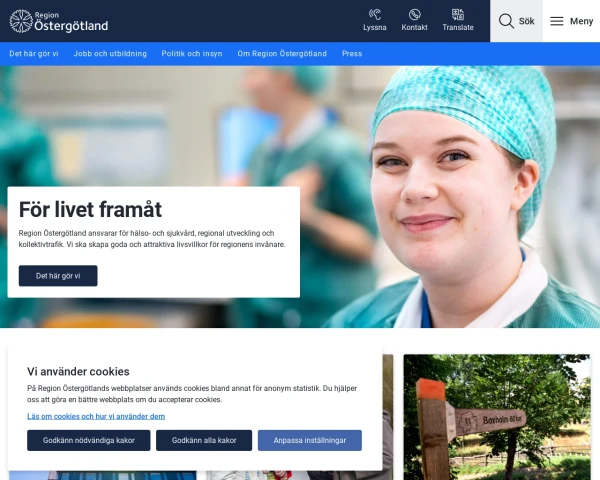Open the Boxholm signpost image card
The width and height of the screenshot is (600, 480).
(x=497, y=417)
